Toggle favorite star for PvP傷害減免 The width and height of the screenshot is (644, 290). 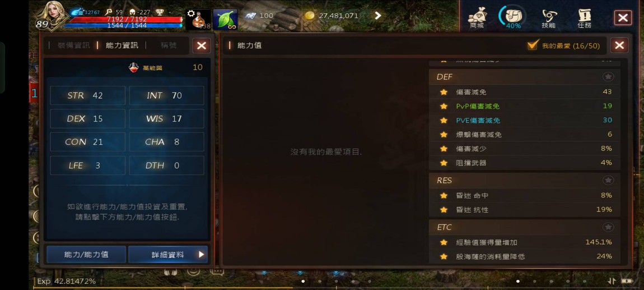(x=444, y=106)
